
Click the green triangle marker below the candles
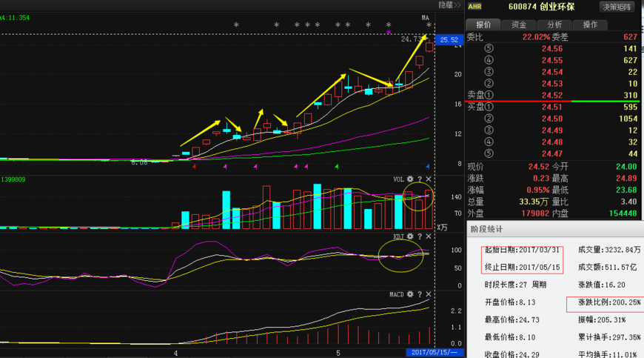click(x=336, y=167)
